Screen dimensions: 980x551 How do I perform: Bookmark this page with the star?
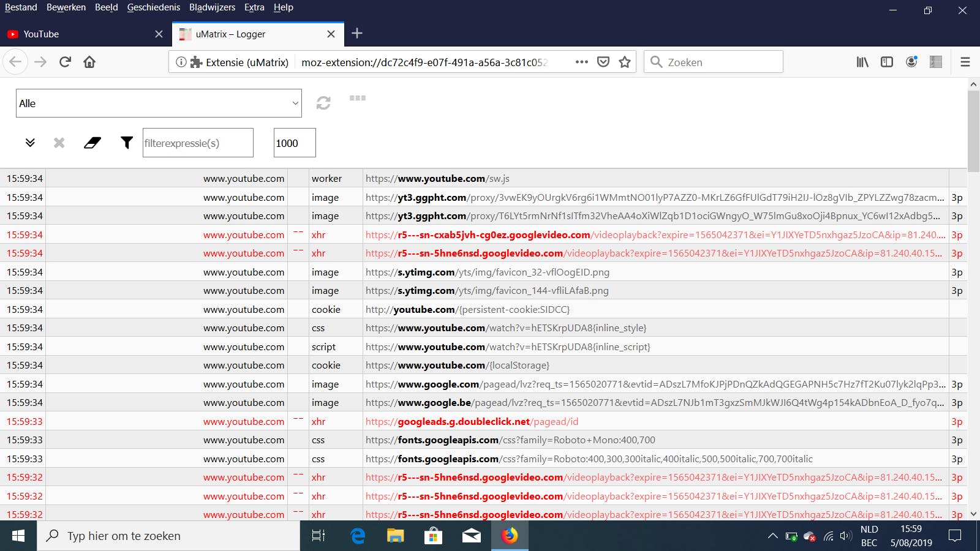pos(625,62)
